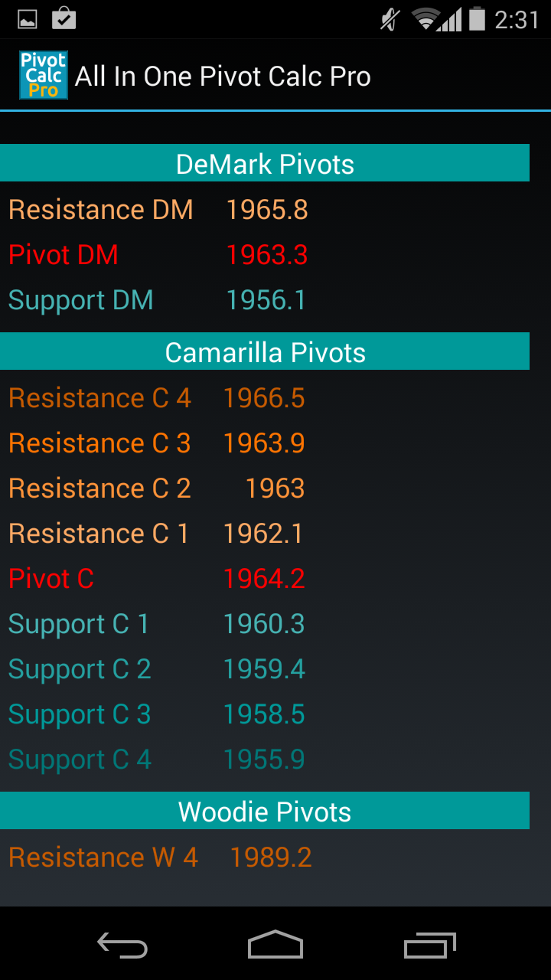Select the Woodie Pivots section header
Image resolution: width=551 pixels, height=980 pixels.
265,811
